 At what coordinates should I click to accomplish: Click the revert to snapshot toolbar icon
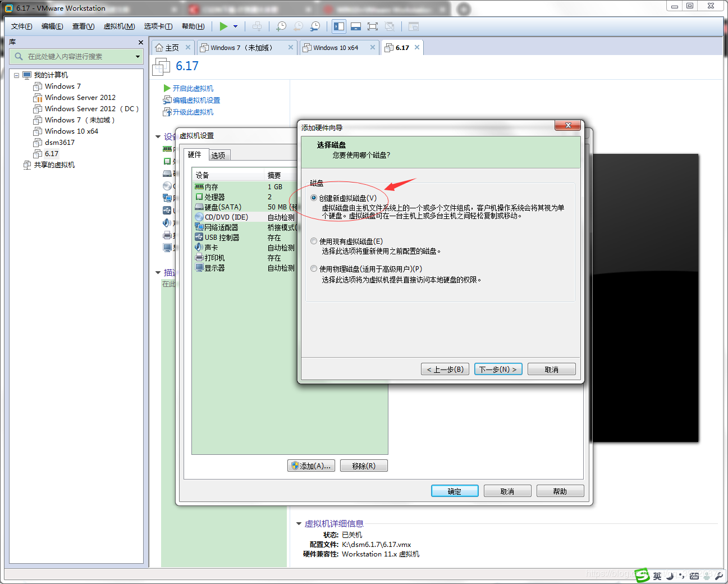[x=298, y=26]
